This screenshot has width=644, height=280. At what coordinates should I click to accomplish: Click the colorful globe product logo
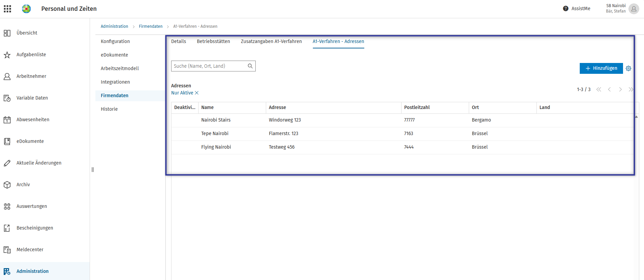pyautogui.click(x=26, y=9)
